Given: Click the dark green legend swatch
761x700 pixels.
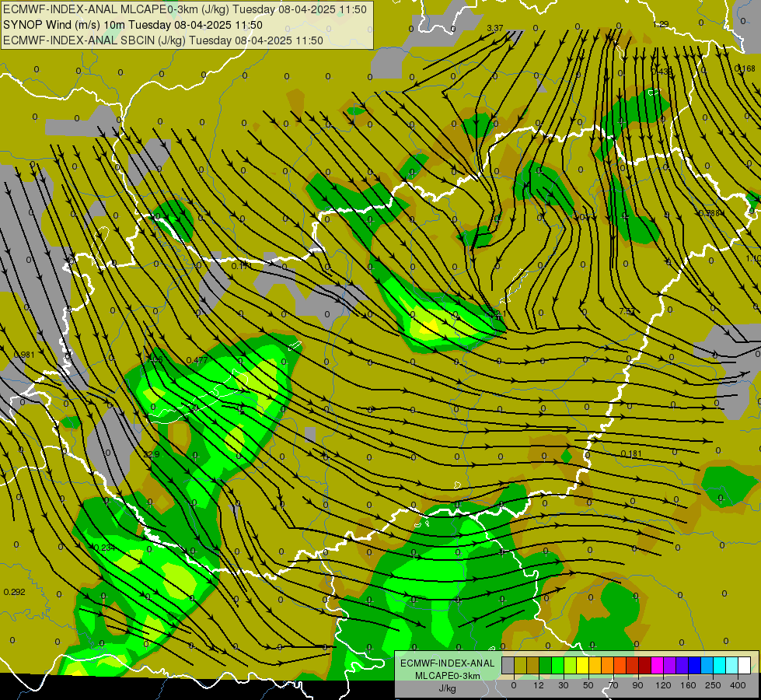Looking at the screenshot, I should pyautogui.click(x=546, y=665).
